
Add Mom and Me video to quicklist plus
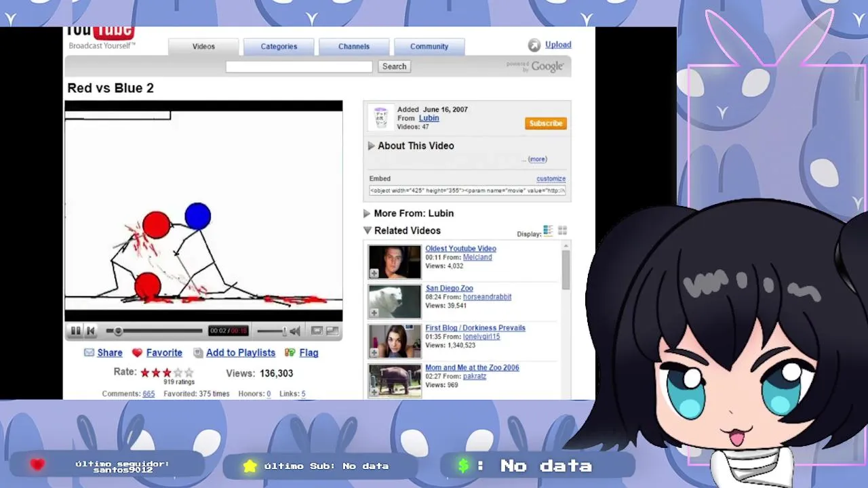374,392
